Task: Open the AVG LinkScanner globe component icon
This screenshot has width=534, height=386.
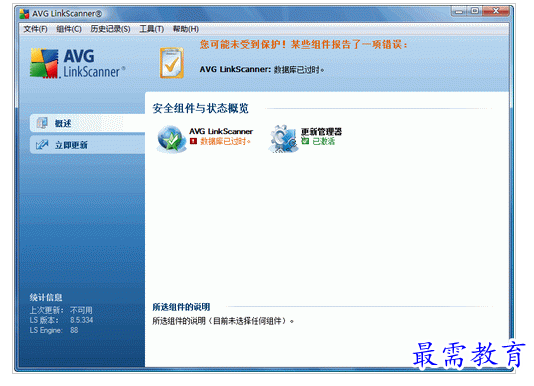Action: (x=172, y=138)
